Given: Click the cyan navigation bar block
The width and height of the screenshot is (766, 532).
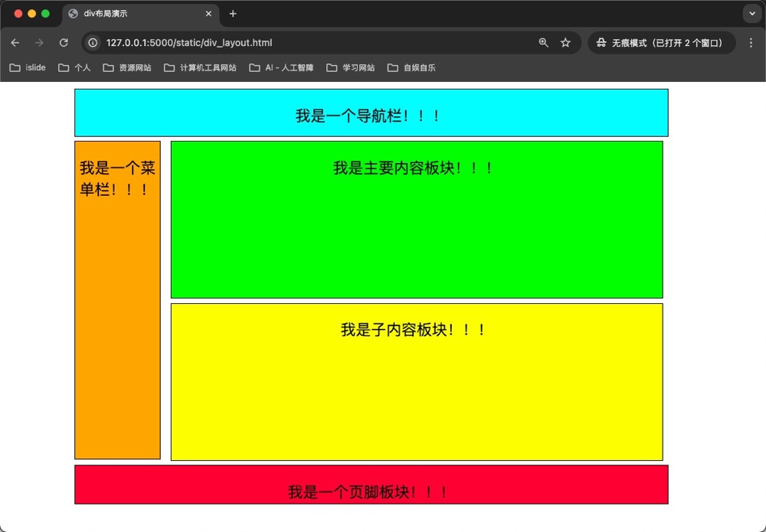Looking at the screenshot, I should click(x=371, y=112).
